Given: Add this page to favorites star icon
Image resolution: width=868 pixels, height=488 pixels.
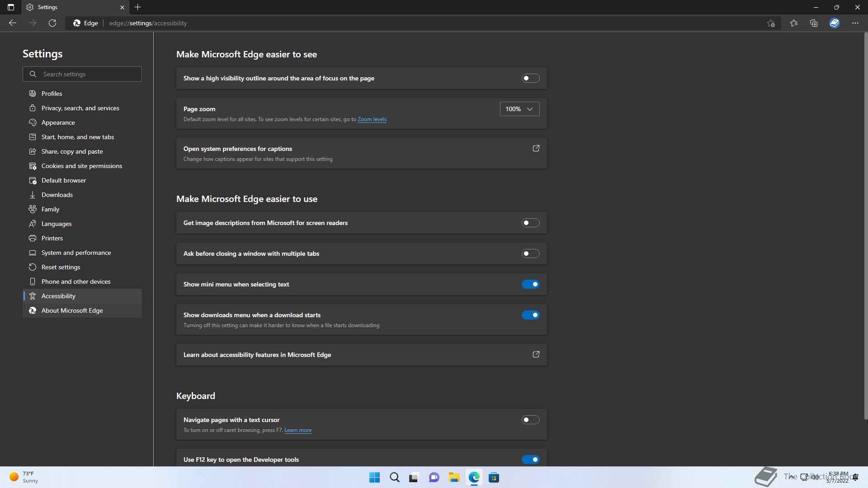Looking at the screenshot, I should [x=771, y=23].
